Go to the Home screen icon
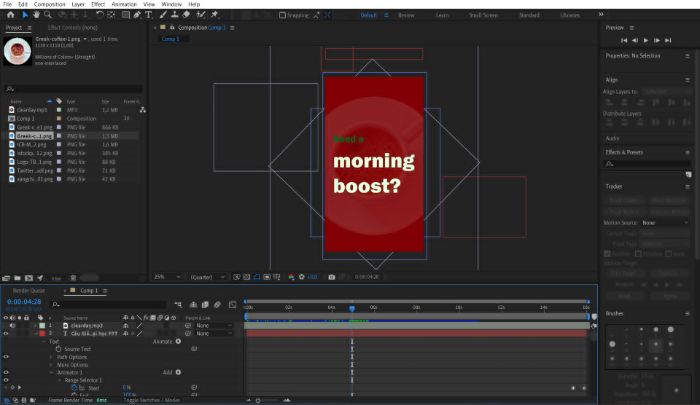Viewport: 700px width, 405px height. click(10, 15)
